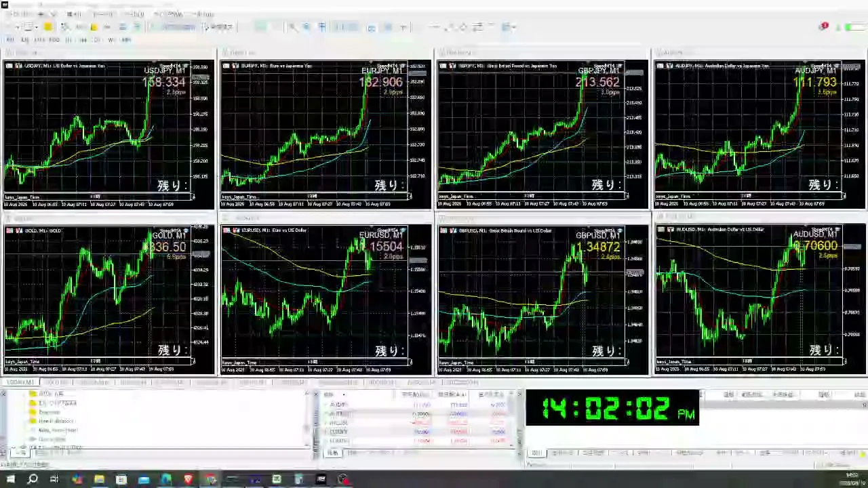The image size is (868, 488).
Task: Click the zoom out magnifier icon
Action: coord(307,26)
